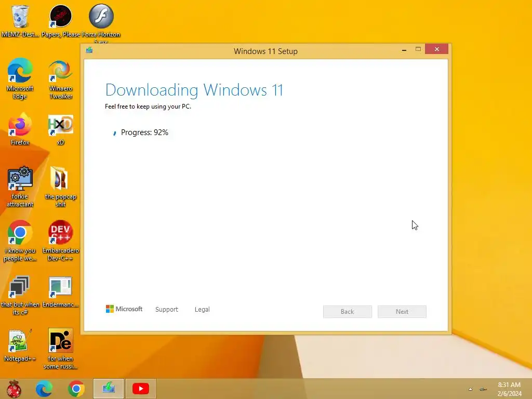Open Edge from the taskbar
Viewport: 532px width, 399px height.
(x=44, y=389)
